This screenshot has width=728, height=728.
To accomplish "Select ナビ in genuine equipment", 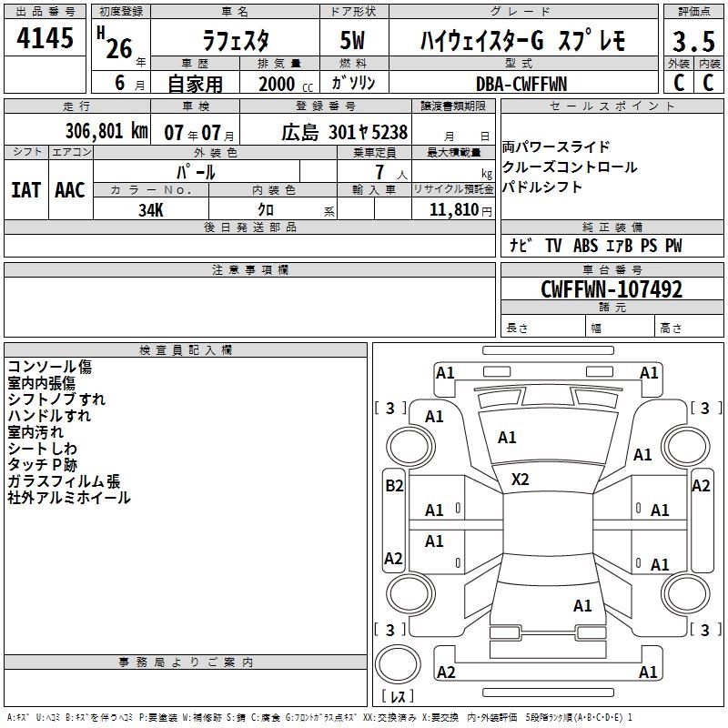I will [521, 245].
